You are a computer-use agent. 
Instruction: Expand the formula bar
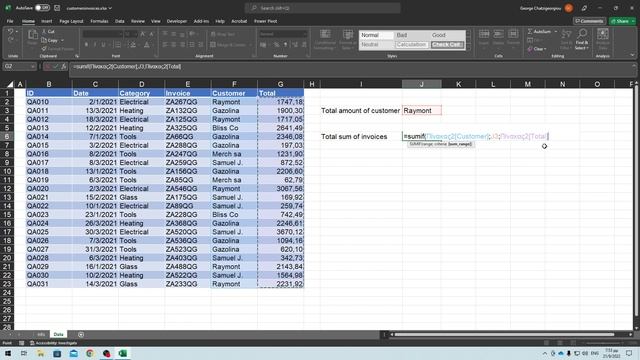pyautogui.click(x=634, y=66)
